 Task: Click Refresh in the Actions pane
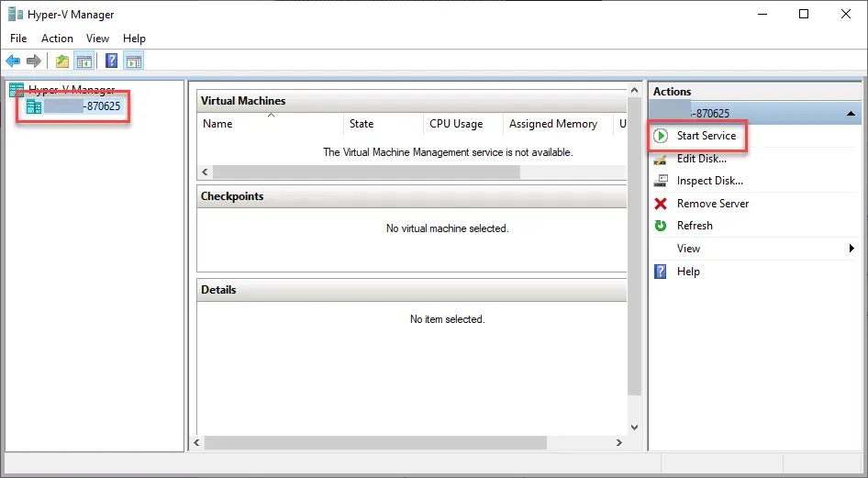[x=695, y=226]
